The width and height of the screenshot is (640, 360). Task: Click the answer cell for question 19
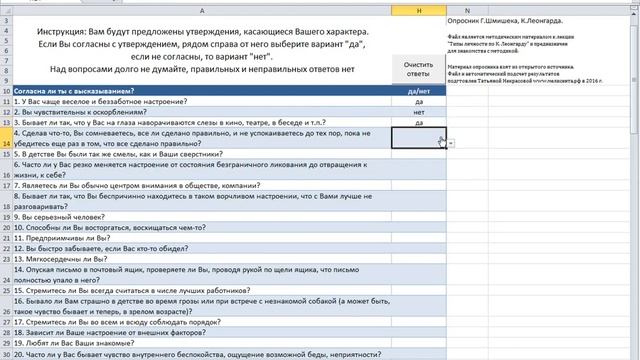[x=419, y=343]
